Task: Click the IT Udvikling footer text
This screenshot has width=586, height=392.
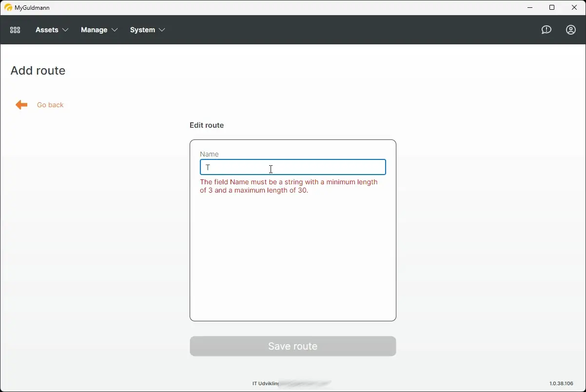Action: (x=265, y=383)
